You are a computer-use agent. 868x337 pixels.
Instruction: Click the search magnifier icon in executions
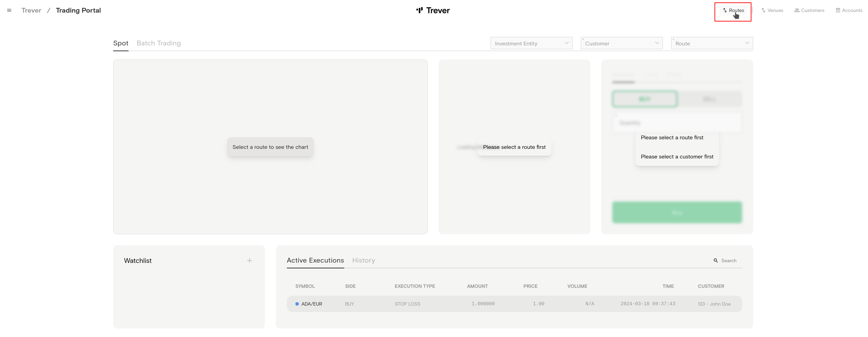pyautogui.click(x=716, y=261)
